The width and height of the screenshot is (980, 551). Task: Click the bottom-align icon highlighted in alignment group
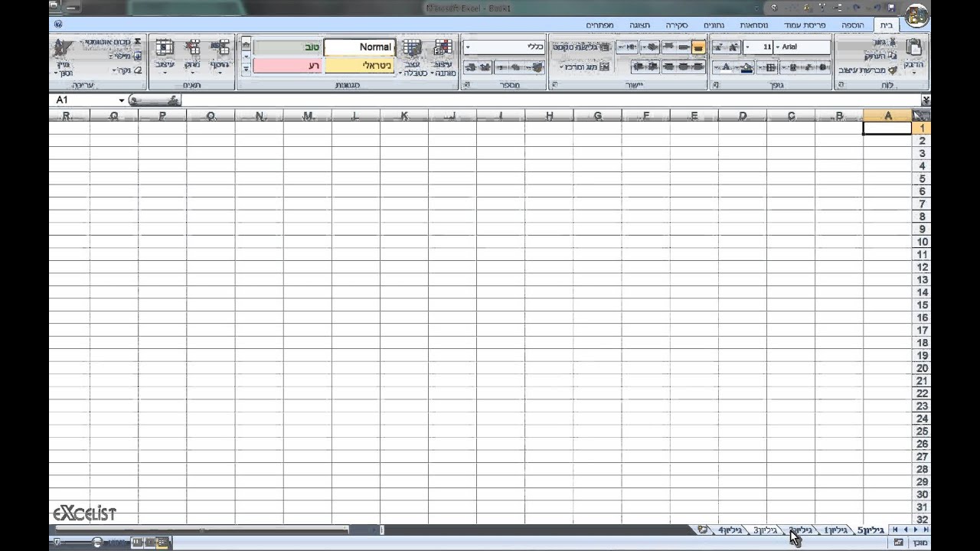pos(698,47)
